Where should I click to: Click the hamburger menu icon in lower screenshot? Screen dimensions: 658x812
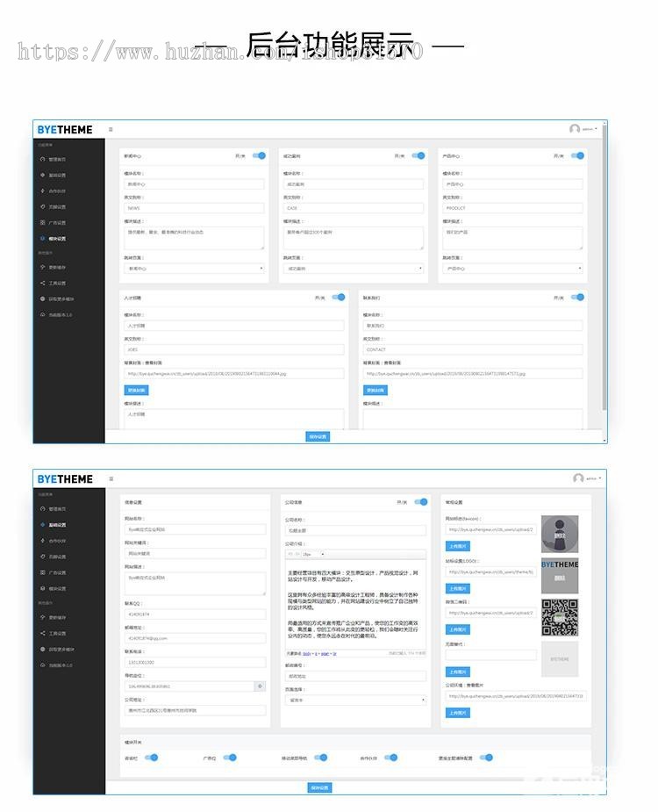click(111, 479)
